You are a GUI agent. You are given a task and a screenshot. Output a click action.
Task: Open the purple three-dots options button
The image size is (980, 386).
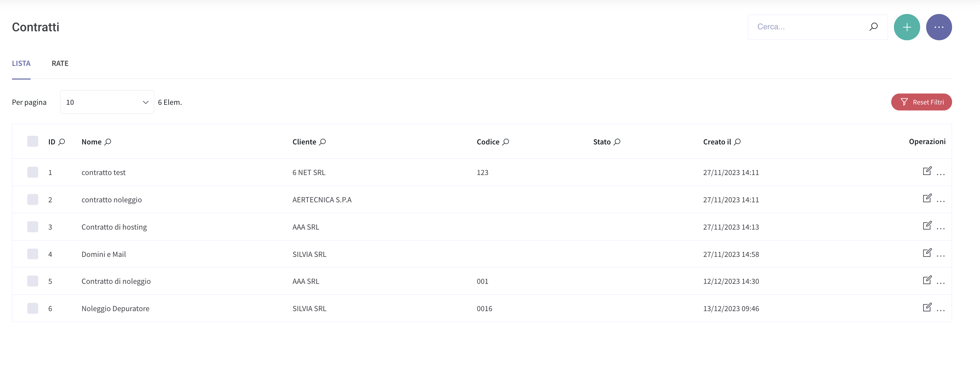coord(938,27)
